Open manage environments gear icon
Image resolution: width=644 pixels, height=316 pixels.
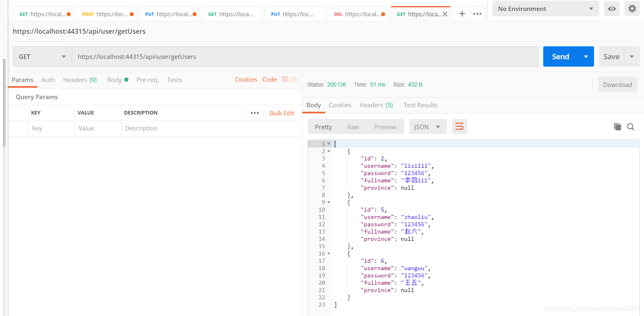point(632,9)
